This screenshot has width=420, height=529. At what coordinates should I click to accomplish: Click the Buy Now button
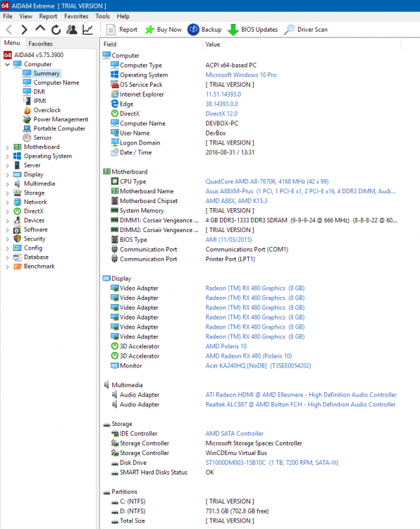[x=163, y=30]
